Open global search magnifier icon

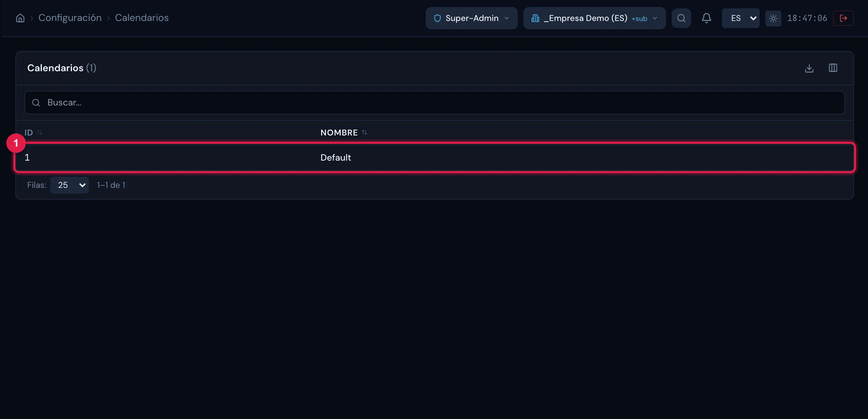(681, 18)
